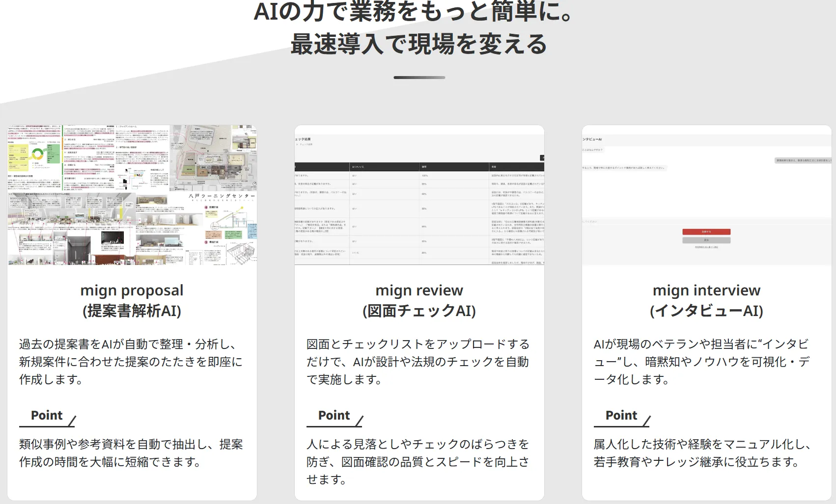Click the gray 戻る button in the interview preview
Viewport: 836px width, 504px height.
tap(706, 240)
